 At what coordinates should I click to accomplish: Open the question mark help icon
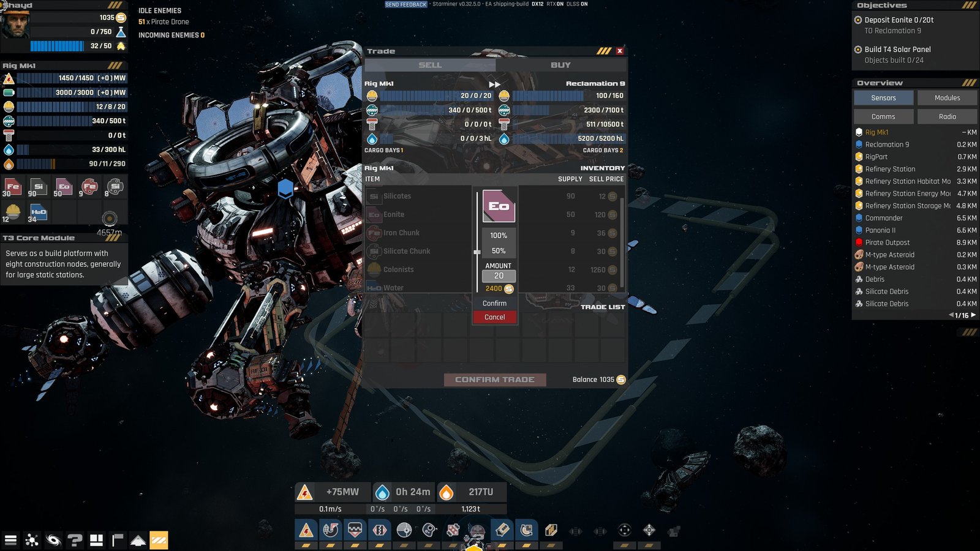point(75,540)
